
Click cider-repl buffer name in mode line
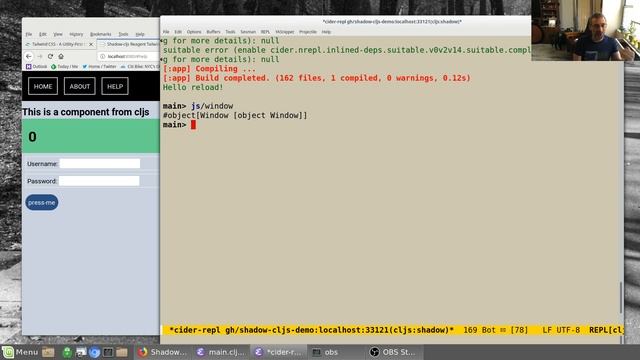tap(311, 330)
